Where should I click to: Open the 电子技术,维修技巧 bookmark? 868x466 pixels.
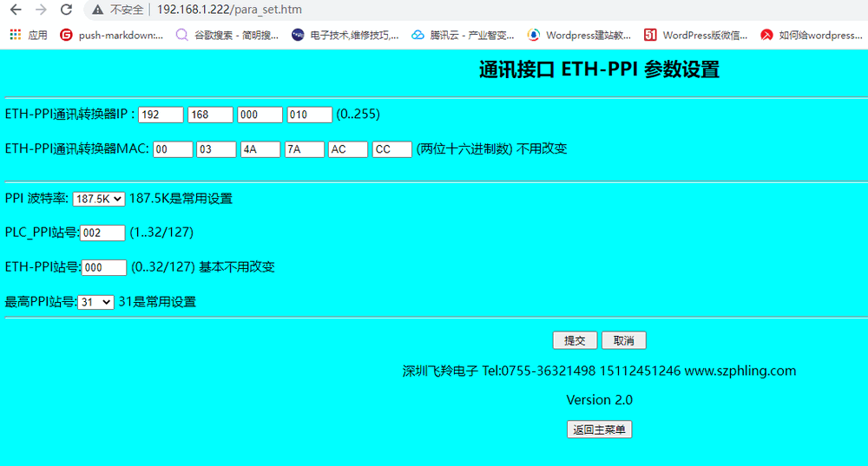coord(345,36)
